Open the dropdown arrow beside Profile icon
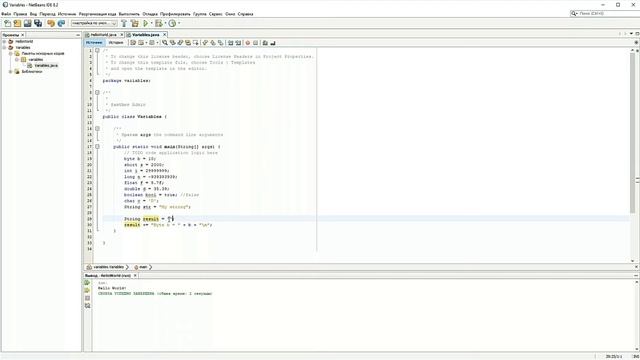The height and width of the screenshot is (360, 640). pos(179,23)
